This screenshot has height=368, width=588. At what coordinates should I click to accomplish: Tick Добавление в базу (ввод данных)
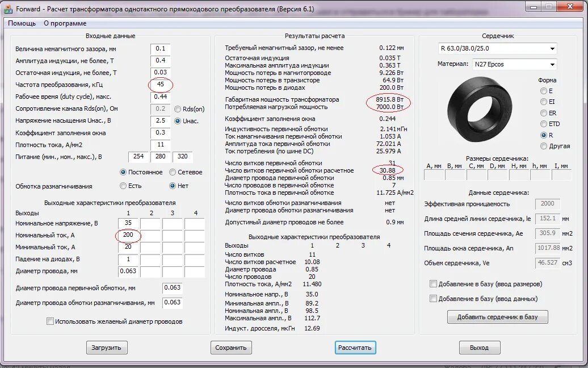point(433,299)
